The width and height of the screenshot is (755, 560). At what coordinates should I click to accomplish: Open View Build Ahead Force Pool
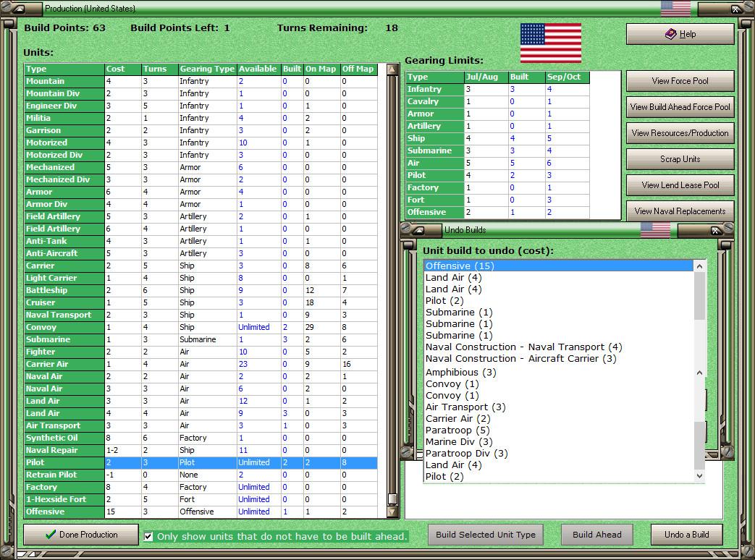pyautogui.click(x=680, y=107)
